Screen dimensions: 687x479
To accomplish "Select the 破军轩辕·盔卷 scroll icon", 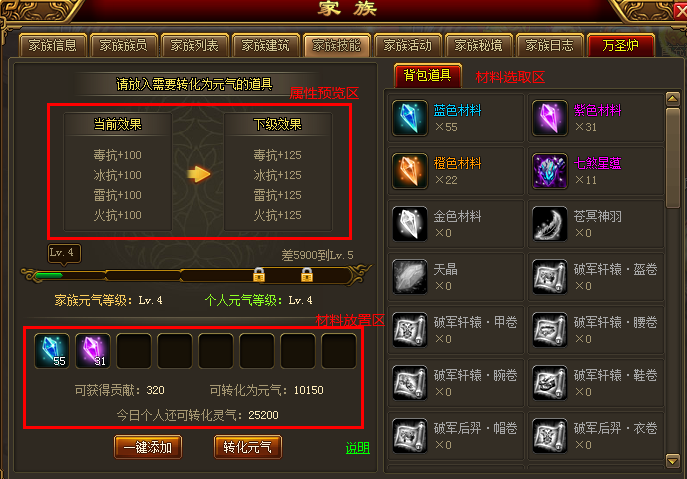I will [x=550, y=277].
